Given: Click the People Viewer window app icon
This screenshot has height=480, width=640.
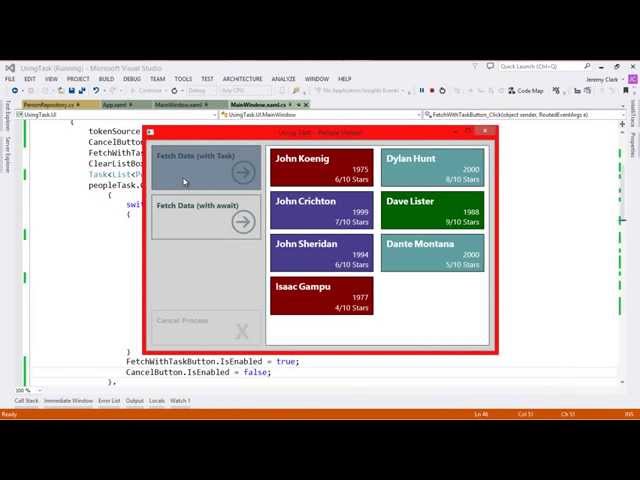Looking at the screenshot, I should point(150,132).
